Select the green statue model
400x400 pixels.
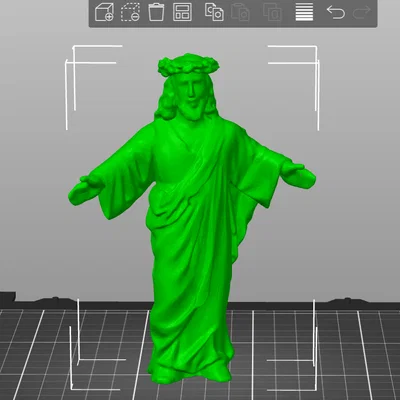pyautogui.click(x=192, y=218)
